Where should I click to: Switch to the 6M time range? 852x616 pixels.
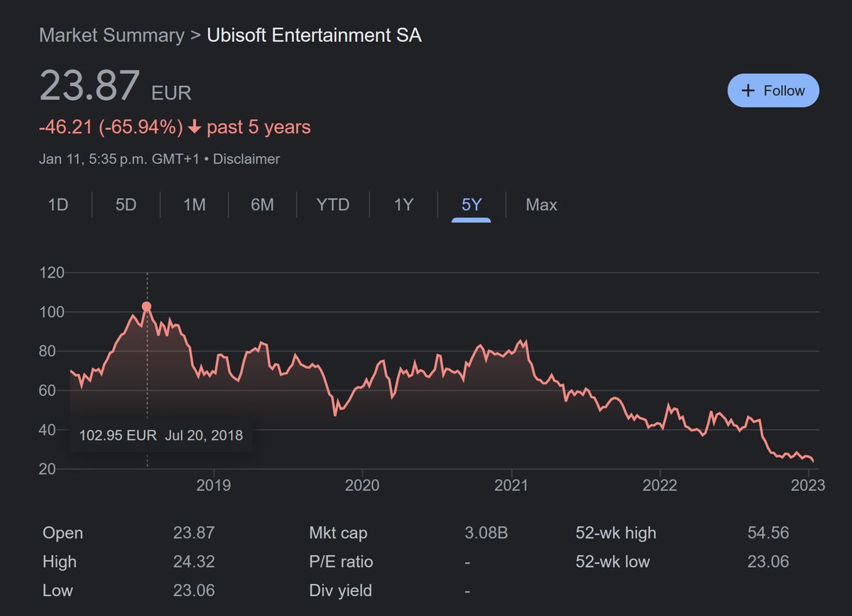[x=262, y=204]
